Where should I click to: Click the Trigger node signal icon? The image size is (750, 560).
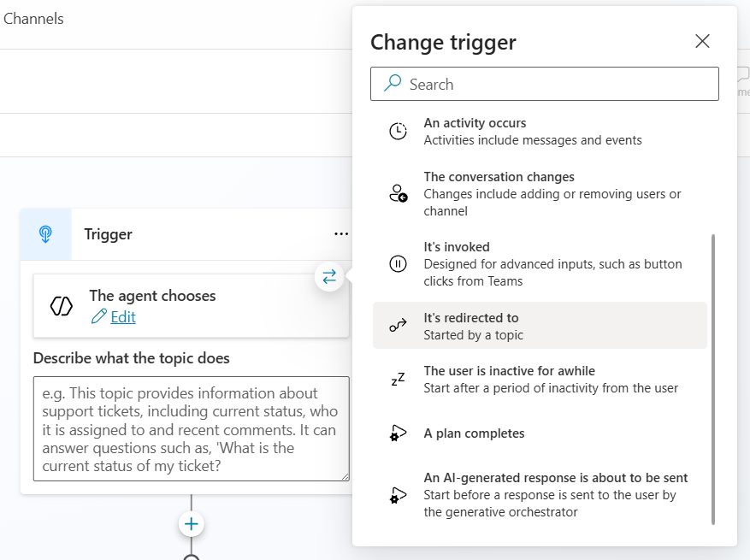pos(46,234)
